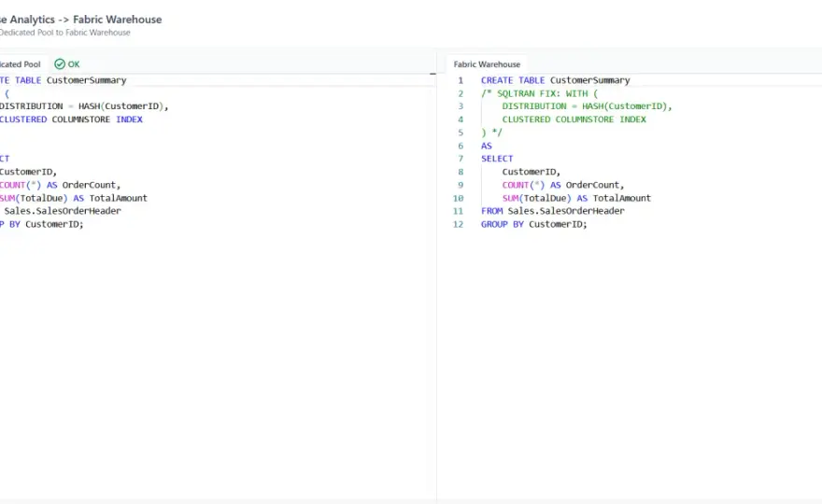Image resolution: width=822 pixels, height=504 pixels.
Task: Click line number 8 in Fabric Warehouse editor
Action: pos(461,172)
